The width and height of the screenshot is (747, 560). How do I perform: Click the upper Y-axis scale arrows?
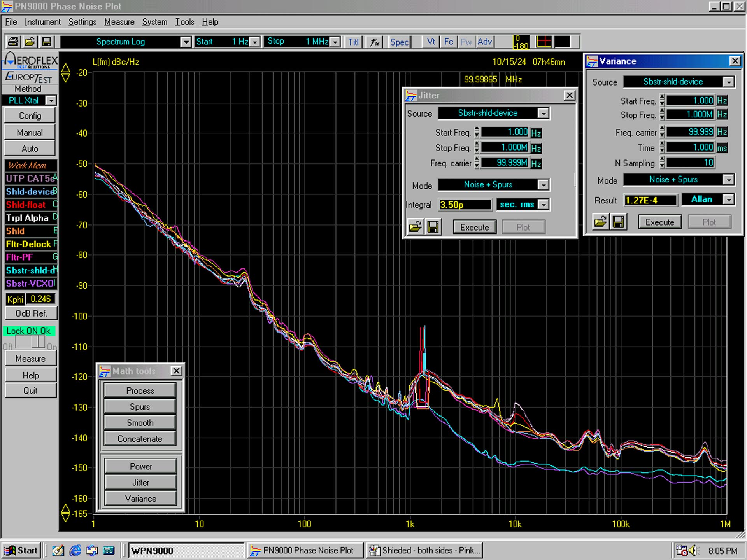(65, 73)
